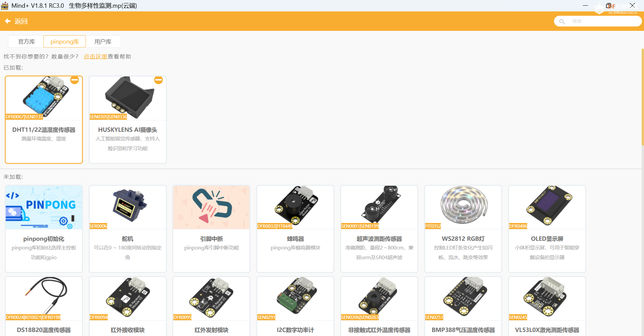Add the 红外接收模块 IR receiver

tap(128, 306)
